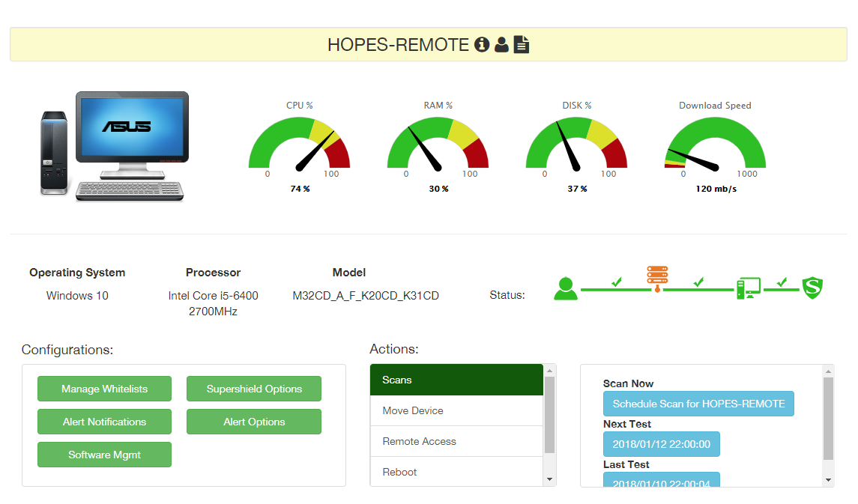This screenshot has width=858, height=504.
Task: Click the green shield status icon
Action: pos(813,288)
